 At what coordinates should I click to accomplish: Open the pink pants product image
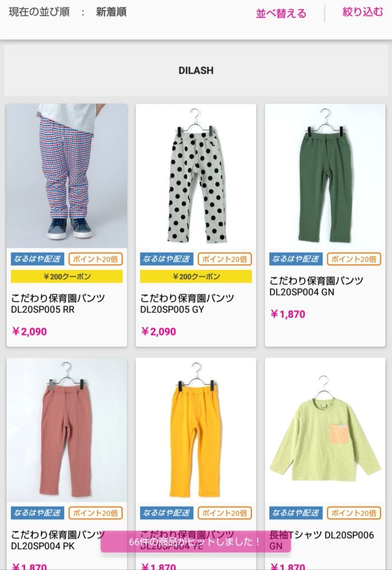[67, 429]
